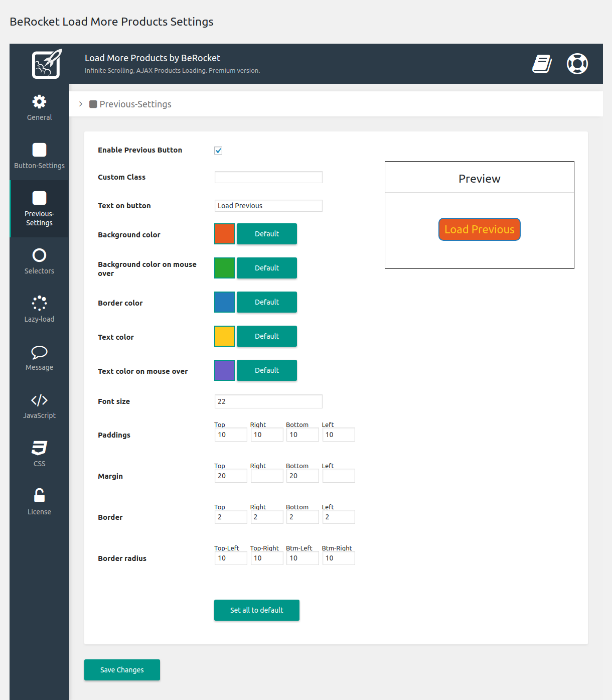Open the orange Background color swatch
This screenshot has height=700, width=612.
(x=224, y=234)
